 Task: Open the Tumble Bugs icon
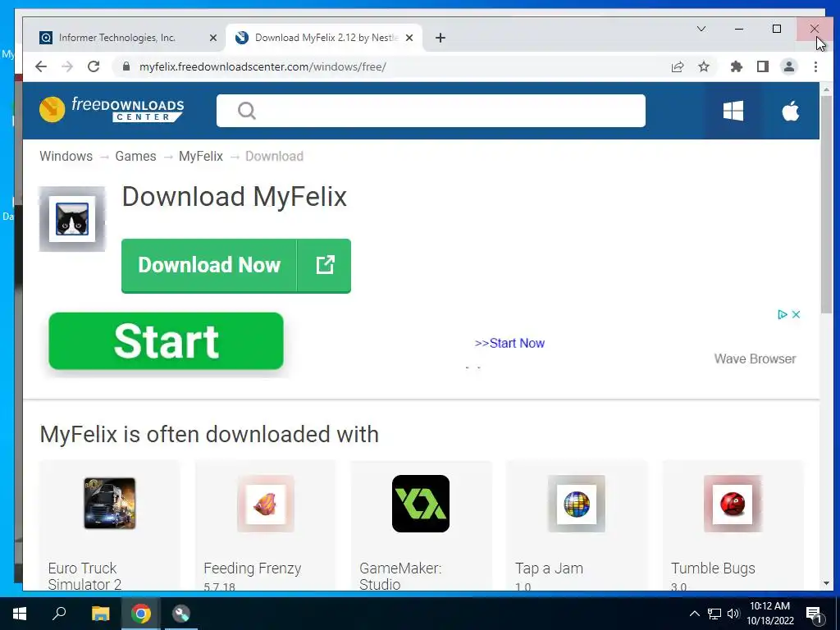coord(733,504)
